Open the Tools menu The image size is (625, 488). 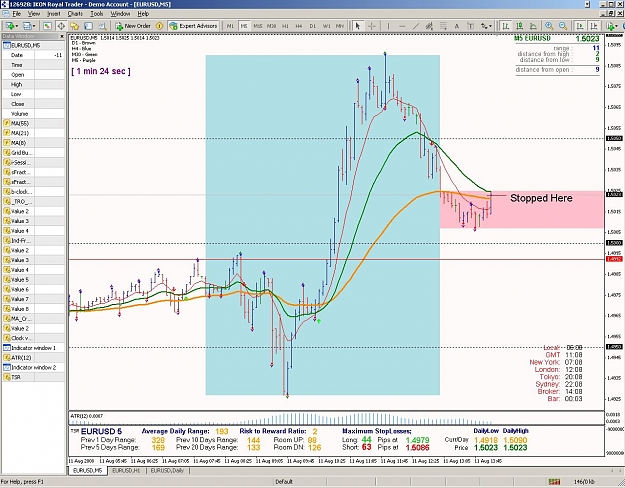[96, 14]
